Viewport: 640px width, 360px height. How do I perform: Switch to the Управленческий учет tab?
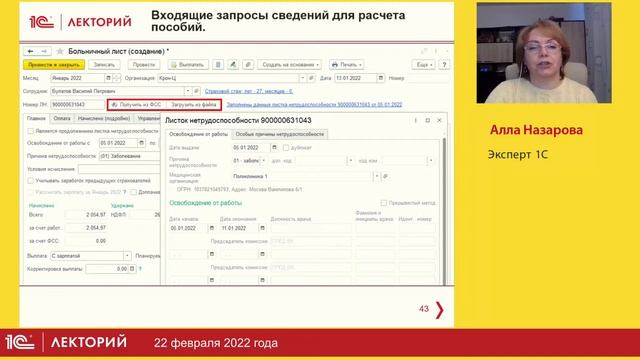148,118
